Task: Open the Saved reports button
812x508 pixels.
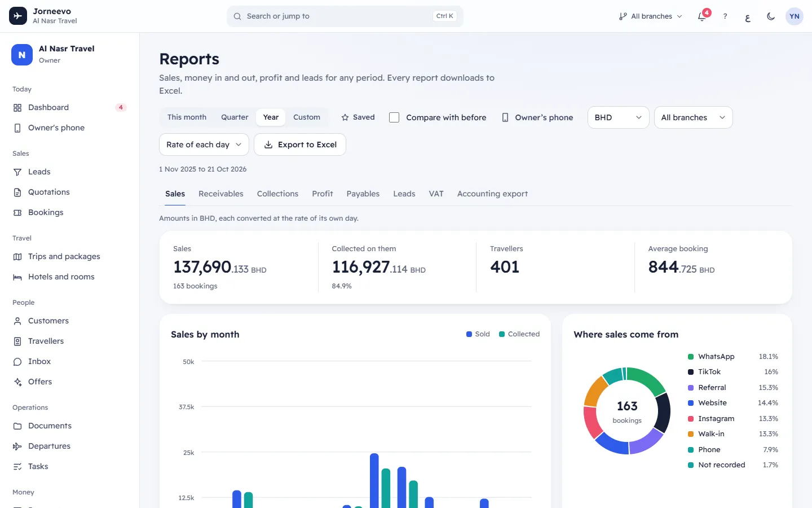Action: tap(358, 117)
